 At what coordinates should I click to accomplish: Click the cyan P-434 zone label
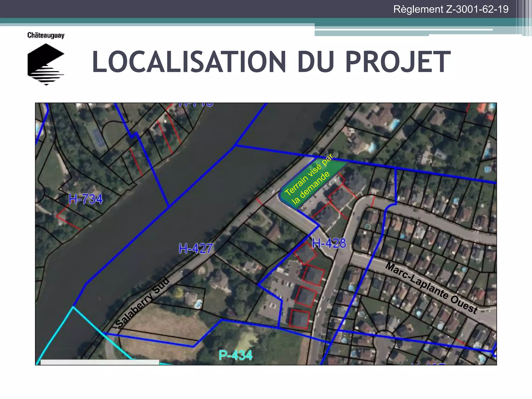tap(235, 355)
